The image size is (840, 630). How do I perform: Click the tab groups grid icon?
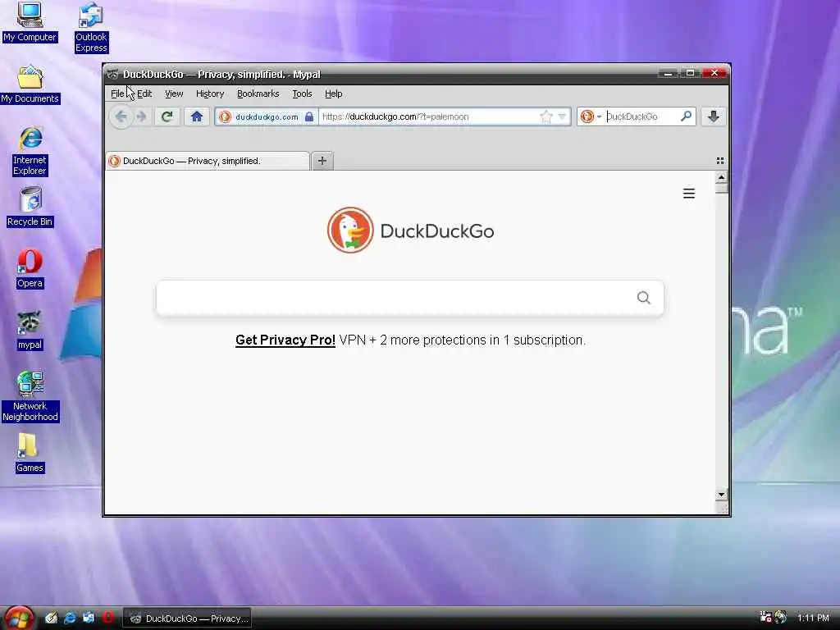point(720,160)
